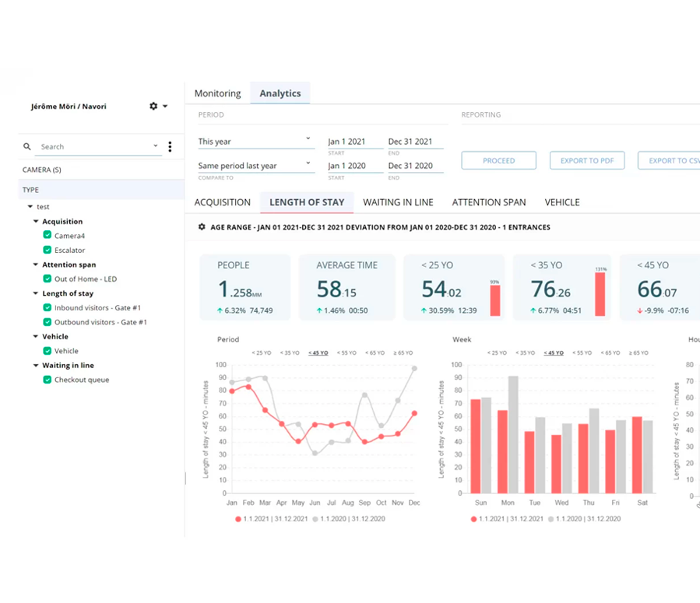
Task: Open the Waiting in Line tab
Action: click(398, 202)
